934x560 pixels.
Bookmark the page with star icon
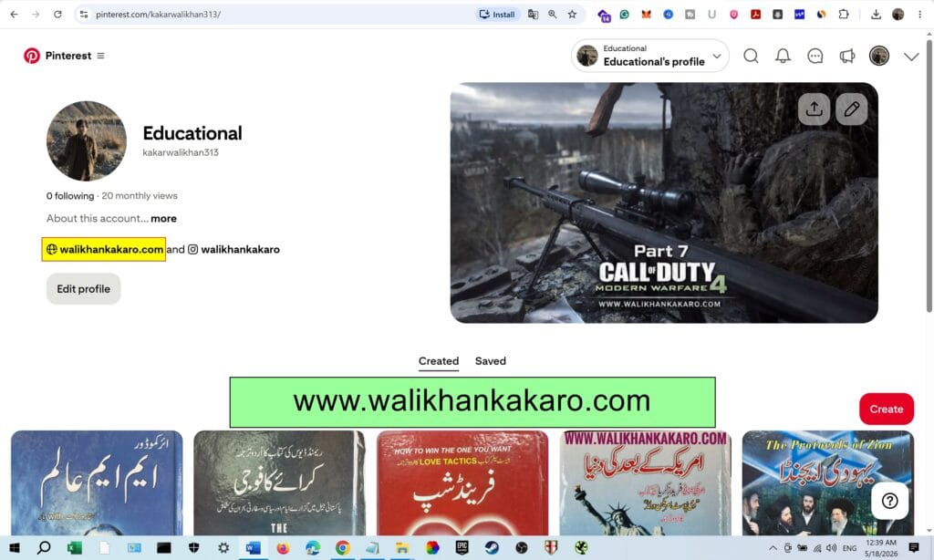[x=573, y=15]
